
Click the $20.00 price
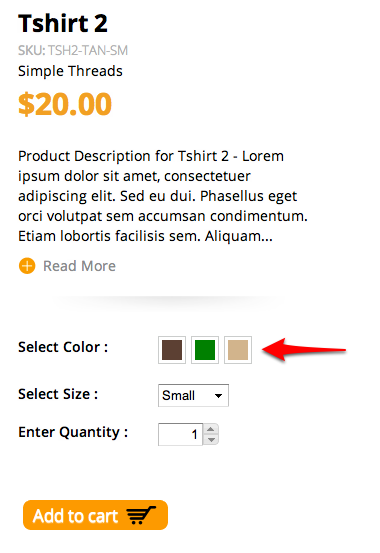tap(65, 104)
